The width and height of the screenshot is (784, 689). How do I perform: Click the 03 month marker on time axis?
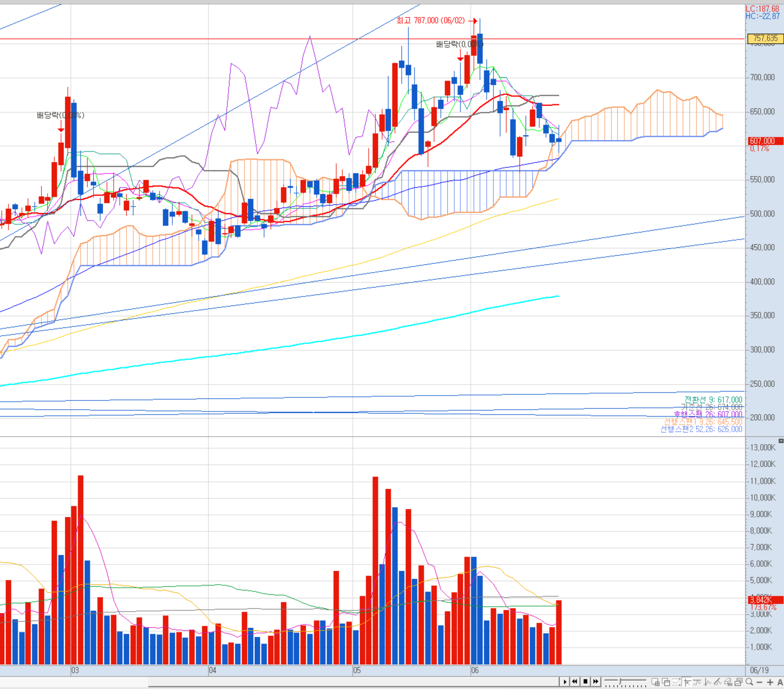point(75,670)
